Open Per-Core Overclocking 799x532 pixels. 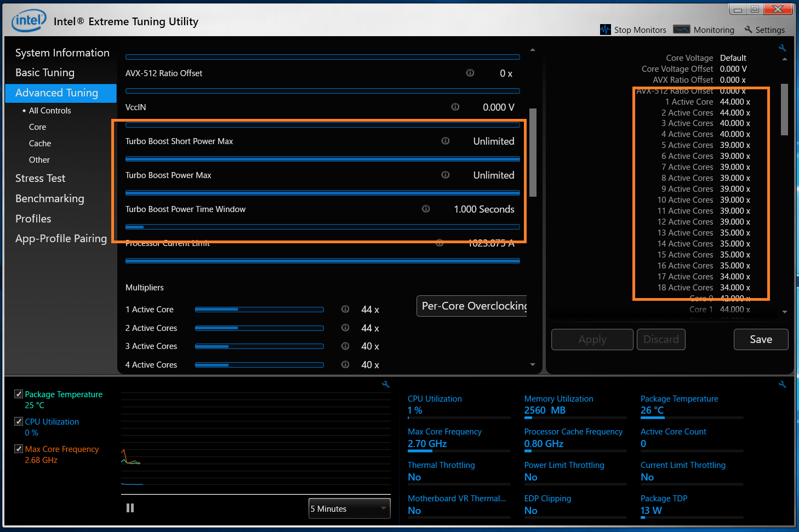click(x=472, y=306)
